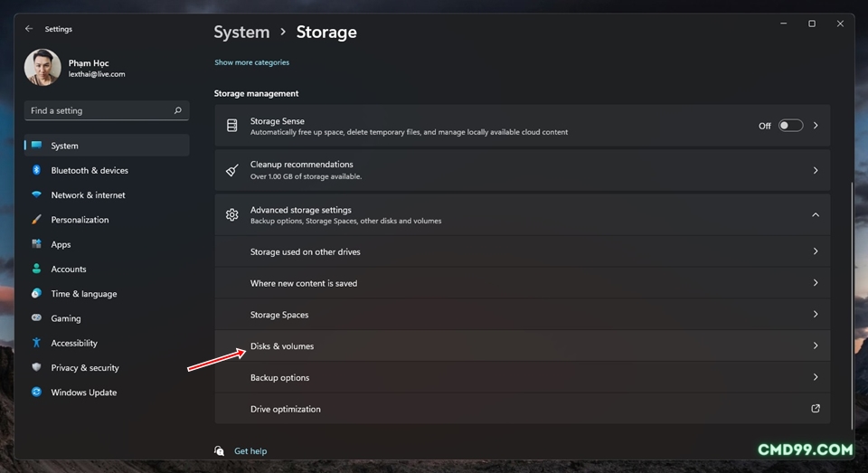
Task: Click the Bluetooth & devices icon
Action: [36, 170]
